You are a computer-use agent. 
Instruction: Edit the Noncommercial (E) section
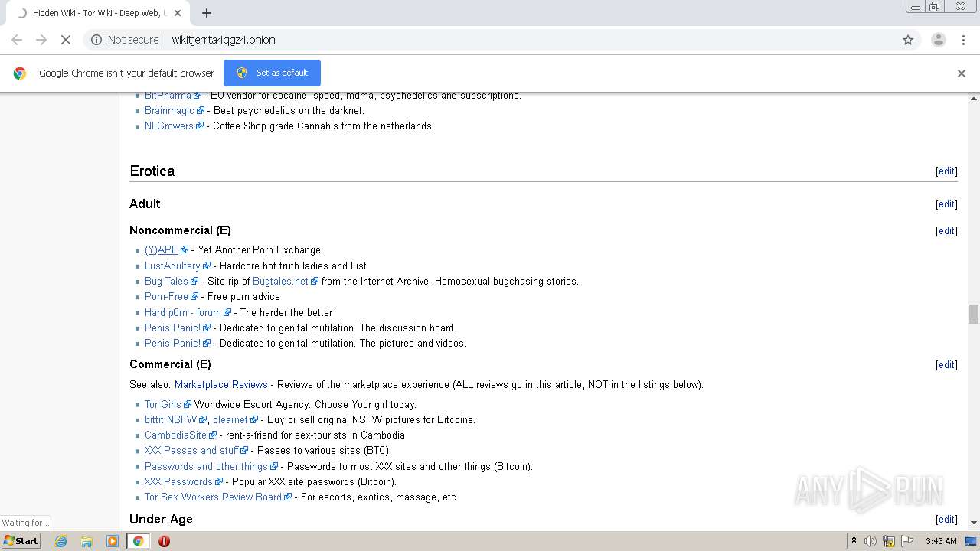[946, 231]
